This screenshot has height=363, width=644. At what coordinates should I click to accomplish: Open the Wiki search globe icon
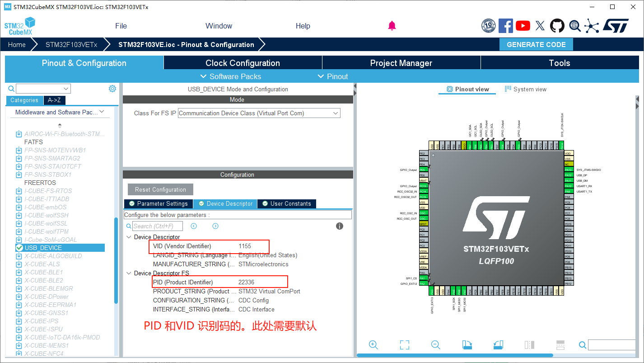pos(574,26)
